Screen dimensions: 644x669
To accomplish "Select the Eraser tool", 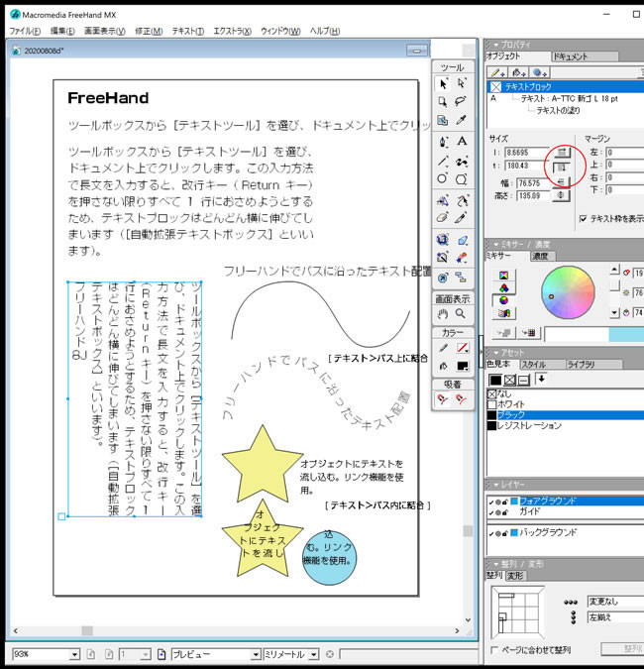I will pos(442,218).
